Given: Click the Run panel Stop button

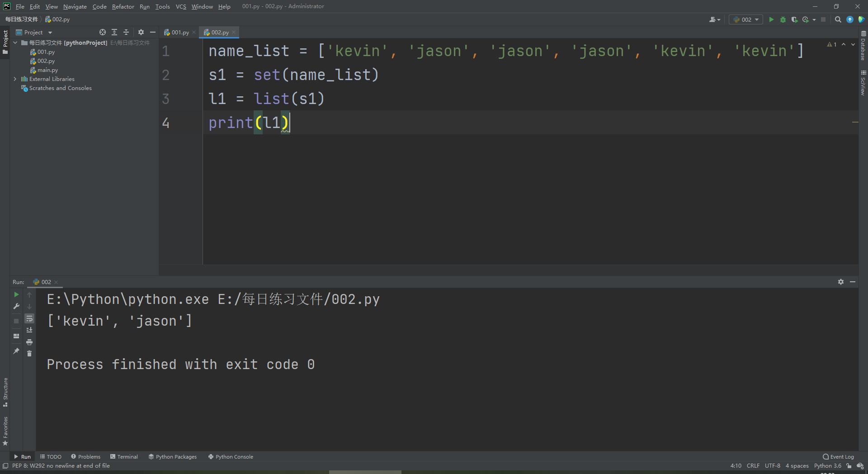Looking at the screenshot, I should click(16, 321).
